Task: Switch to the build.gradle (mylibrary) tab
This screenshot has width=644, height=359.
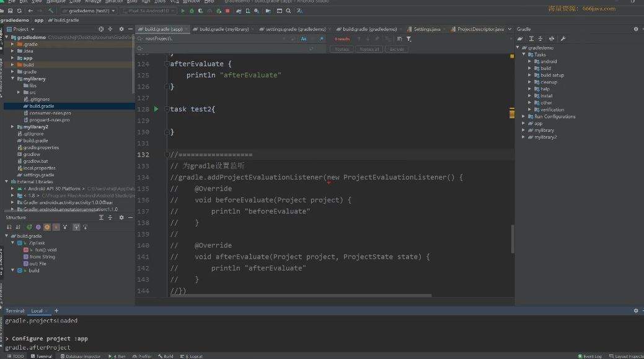Action: click(224, 29)
